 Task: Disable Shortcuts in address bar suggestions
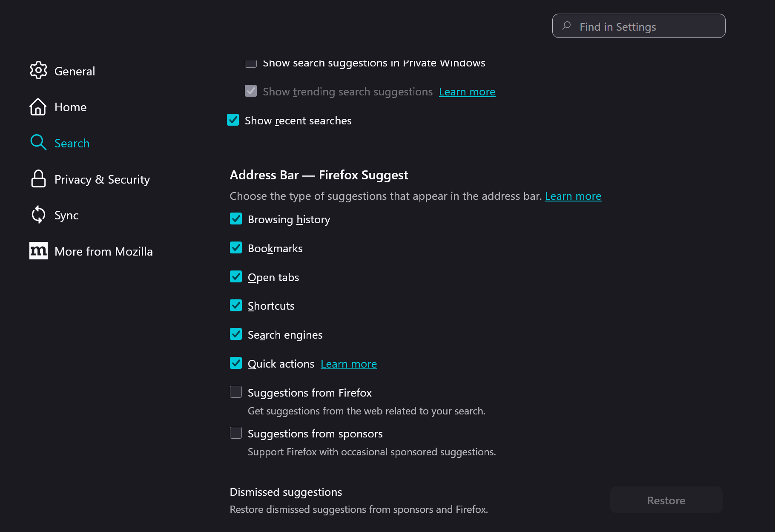pyautogui.click(x=236, y=305)
